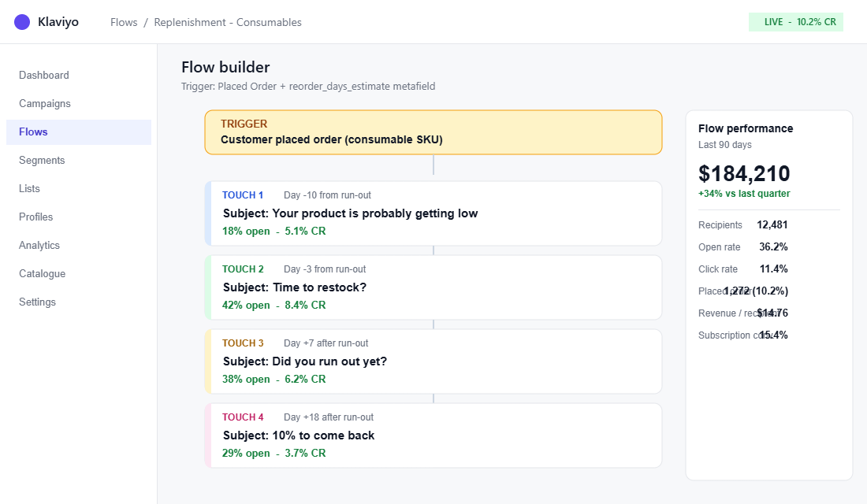Select Touch 2 card "Time to restock?"
Screen dimensions: 867x504
[433, 287]
